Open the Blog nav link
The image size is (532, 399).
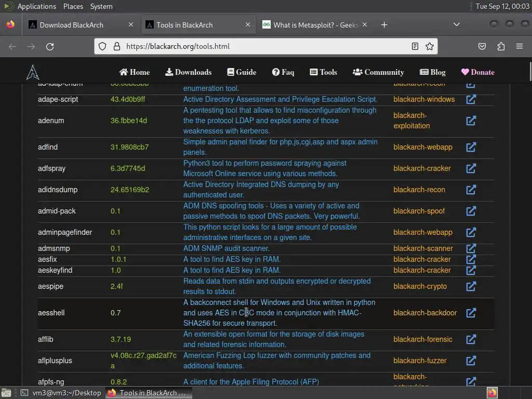[433, 72]
